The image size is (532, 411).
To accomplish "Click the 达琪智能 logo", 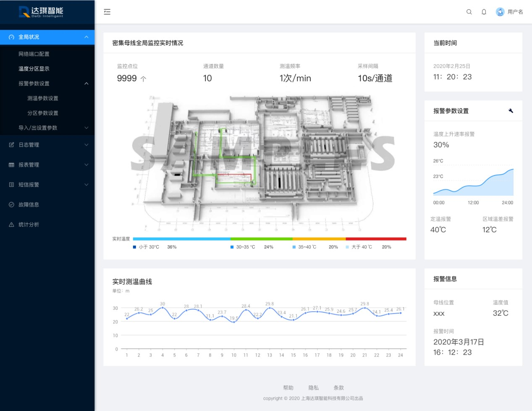I will (x=41, y=12).
